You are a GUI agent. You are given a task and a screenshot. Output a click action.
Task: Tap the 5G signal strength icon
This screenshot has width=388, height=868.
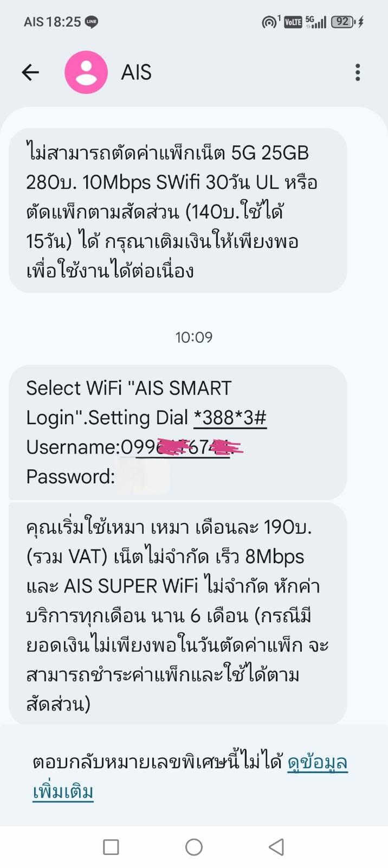pos(316,22)
